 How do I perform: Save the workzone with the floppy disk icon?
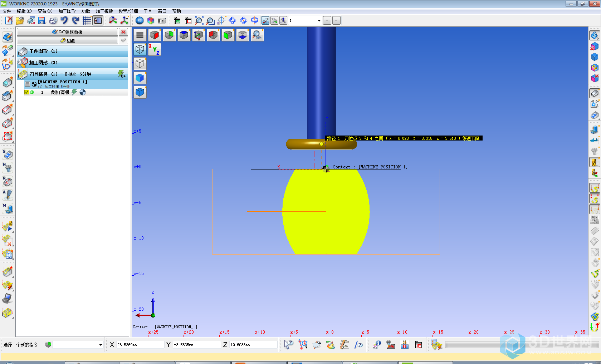pyautogui.click(x=42, y=20)
